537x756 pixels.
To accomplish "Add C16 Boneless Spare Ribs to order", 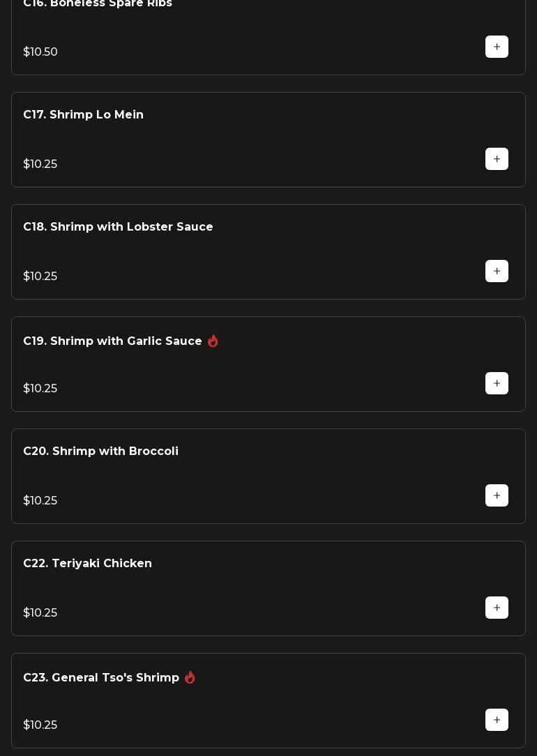I will point(497,47).
